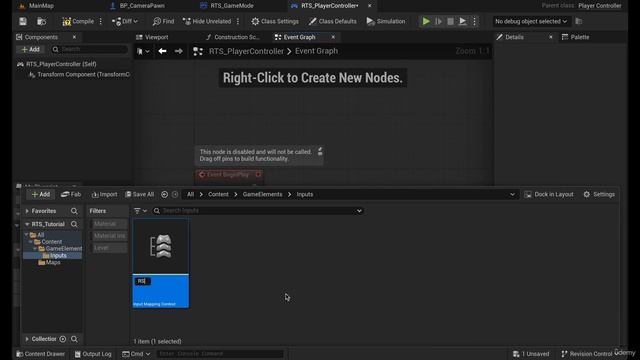Click the Skip frame playback button
640x360 pixels.
(x=438, y=21)
